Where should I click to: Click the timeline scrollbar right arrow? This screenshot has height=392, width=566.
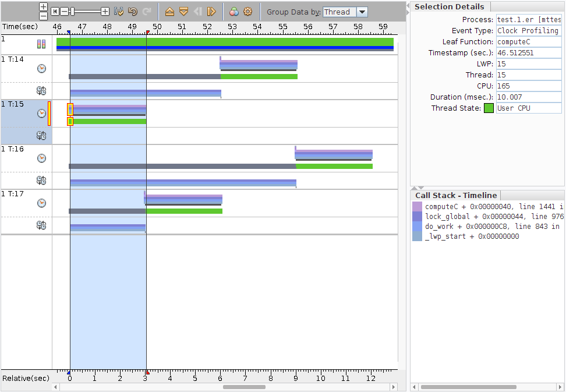394,387
